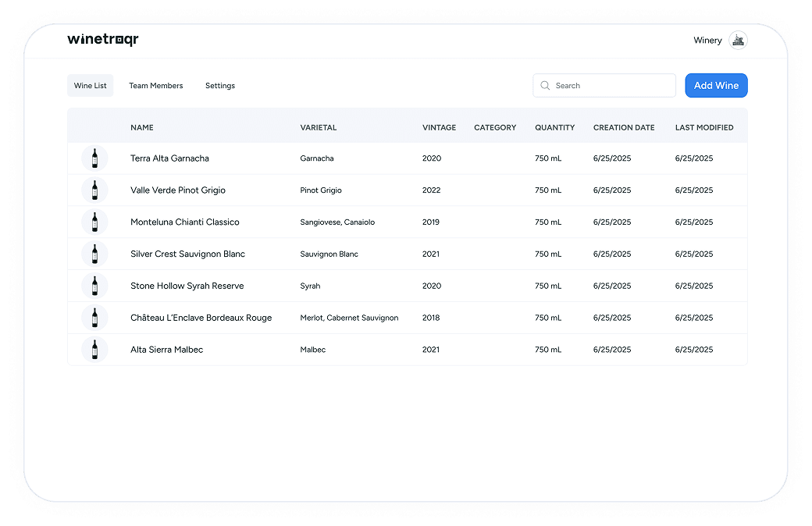
Task: Sort wines by the NAME column header
Action: (x=141, y=127)
